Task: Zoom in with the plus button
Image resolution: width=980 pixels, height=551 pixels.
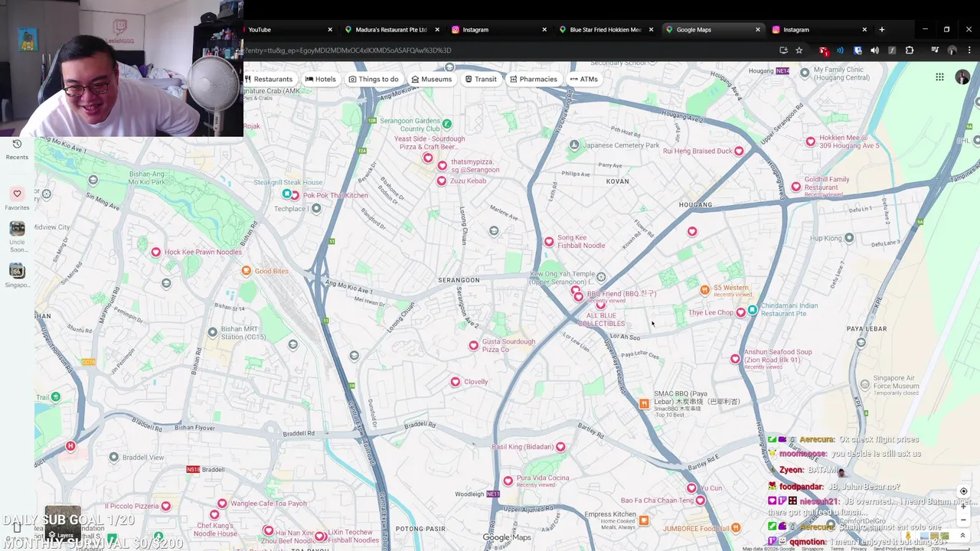Action: 963,506
